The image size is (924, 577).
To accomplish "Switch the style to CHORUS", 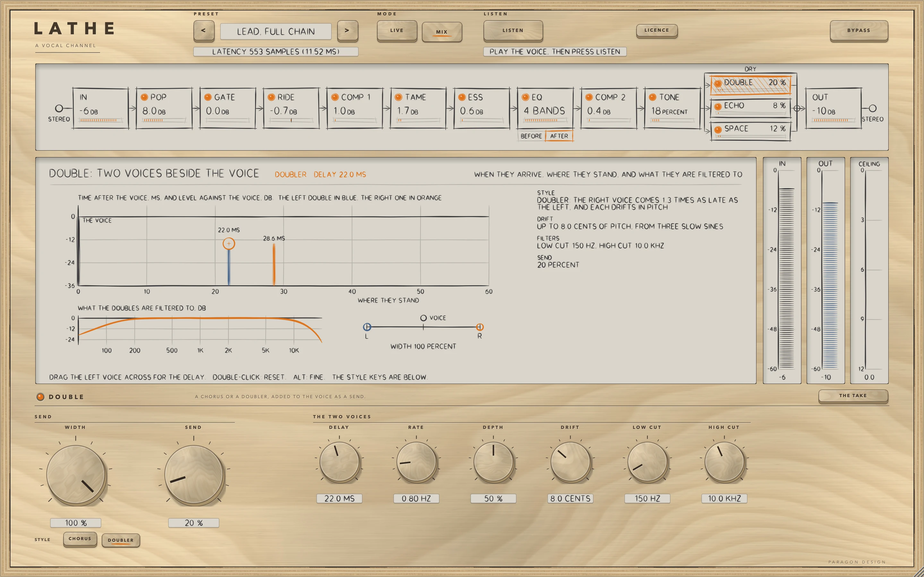I will pos(80,539).
